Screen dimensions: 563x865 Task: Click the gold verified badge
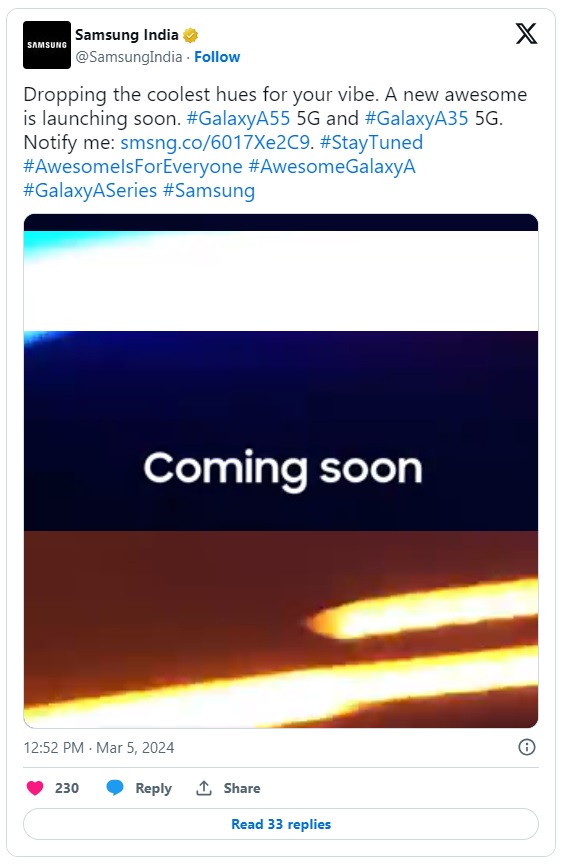pos(190,35)
